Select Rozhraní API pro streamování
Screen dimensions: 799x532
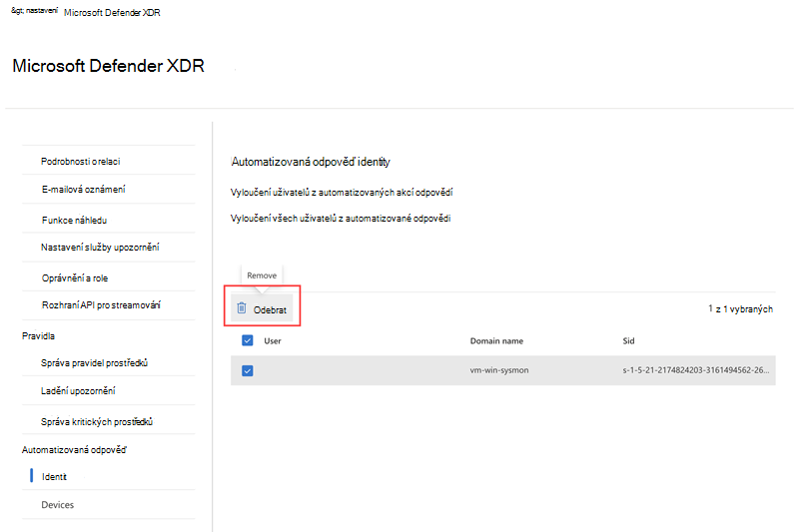[x=101, y=305]
